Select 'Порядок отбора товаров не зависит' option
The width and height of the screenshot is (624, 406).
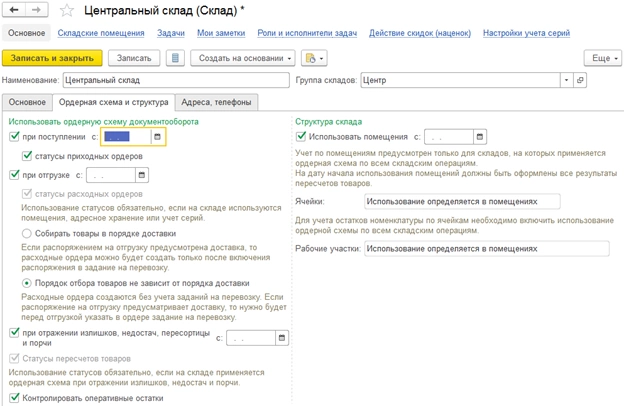click(26, 283)
